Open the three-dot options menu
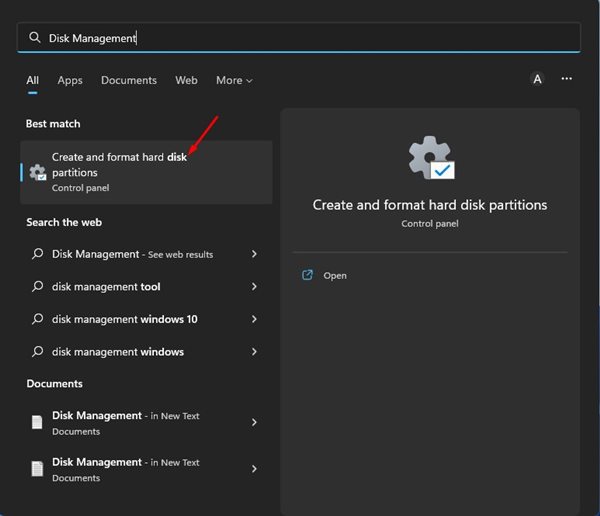The height and width of the screenshot is (516, 600). click(x=567, y=79)
